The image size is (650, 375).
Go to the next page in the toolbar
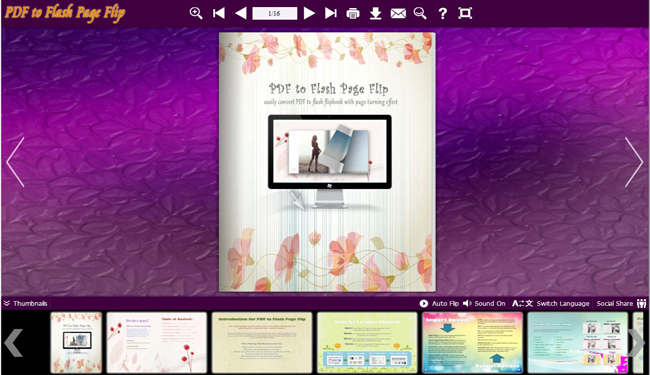pos(309,13)
